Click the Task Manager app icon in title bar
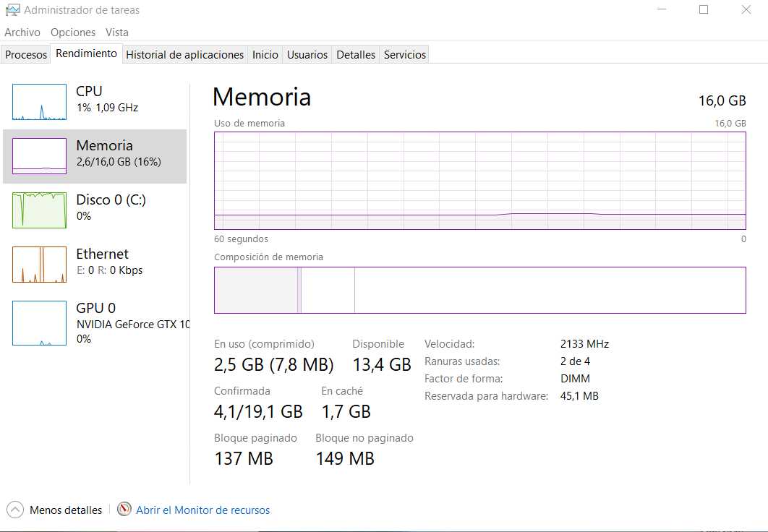 tap(12, 10)
